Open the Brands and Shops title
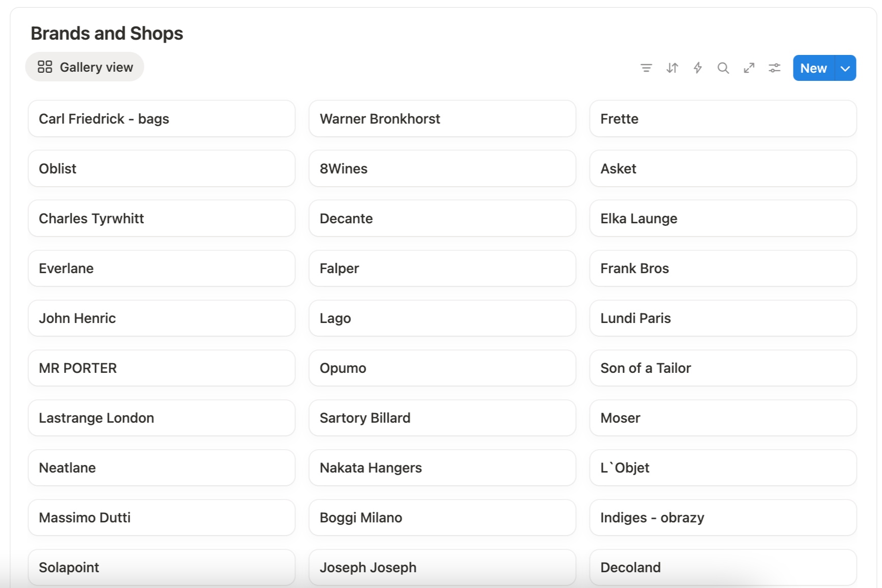Screen dimensions: 882x588 coord(107,34)
